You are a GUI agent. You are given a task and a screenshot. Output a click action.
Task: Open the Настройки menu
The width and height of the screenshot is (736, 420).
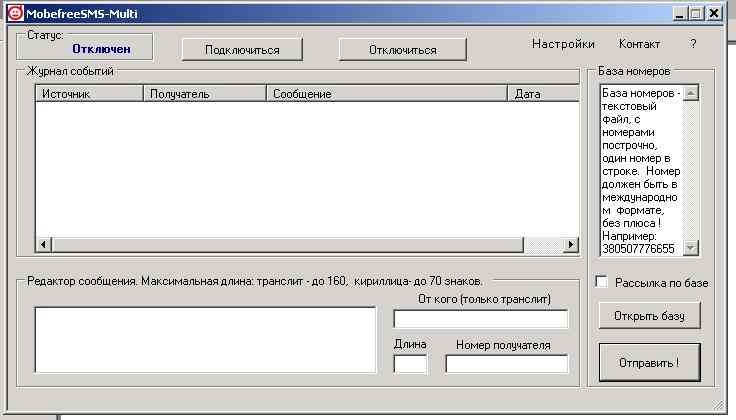[563, 44]
